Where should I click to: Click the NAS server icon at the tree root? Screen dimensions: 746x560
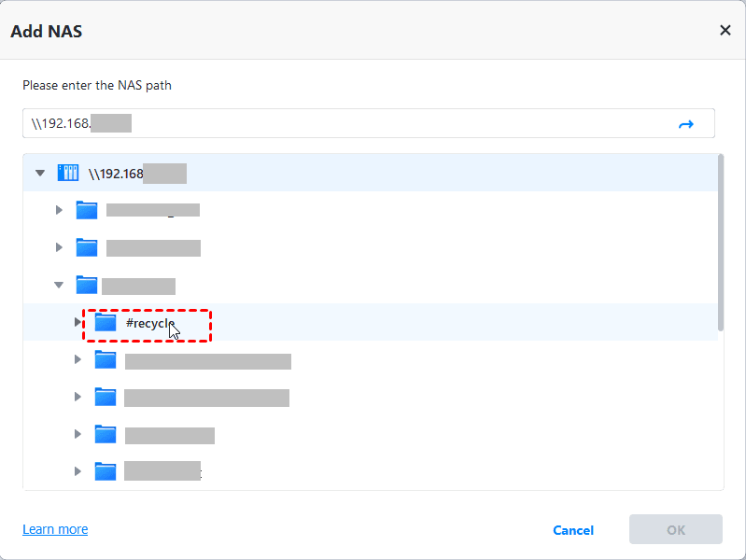(68, 173)
